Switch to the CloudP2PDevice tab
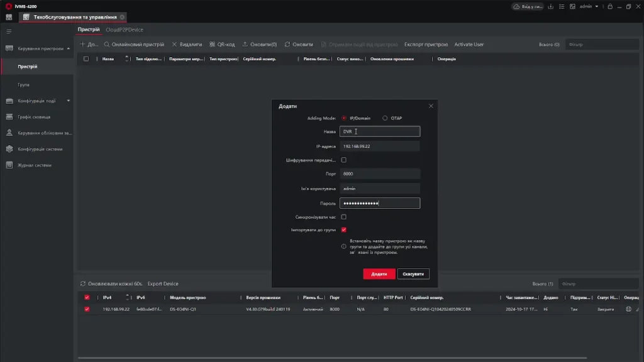 [x=125, y=30]
